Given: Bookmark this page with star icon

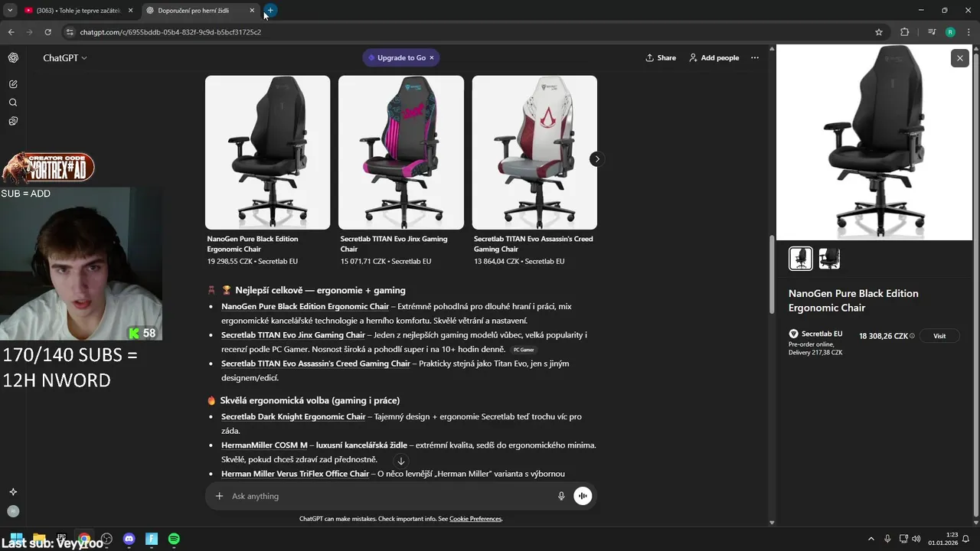Looking at the screenshot, I should click(x=879, y=32).
